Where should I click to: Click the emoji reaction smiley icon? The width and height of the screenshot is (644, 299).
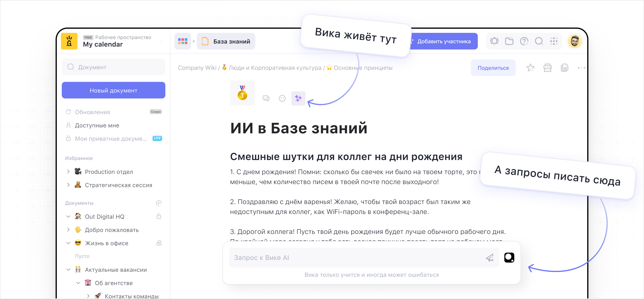282,98
